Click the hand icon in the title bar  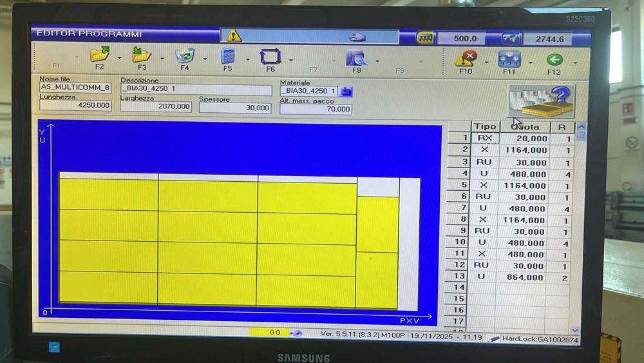pyautogui.click(x=357, y=37)
